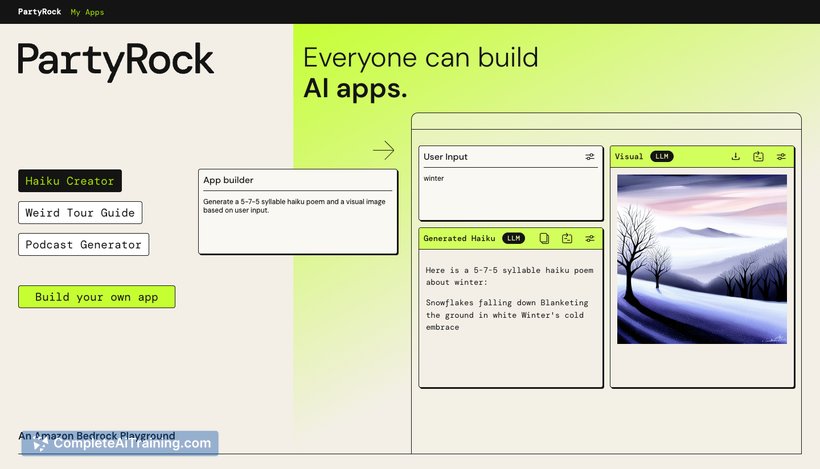Open settings icon in User Input widget
Viewport: 820px width, 469px height.
click(589, 157)
